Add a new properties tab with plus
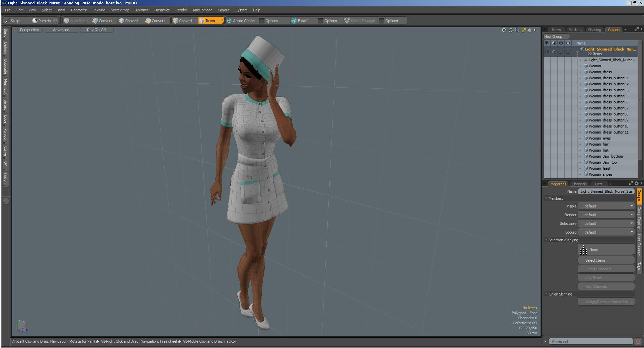 click(611, 184)
